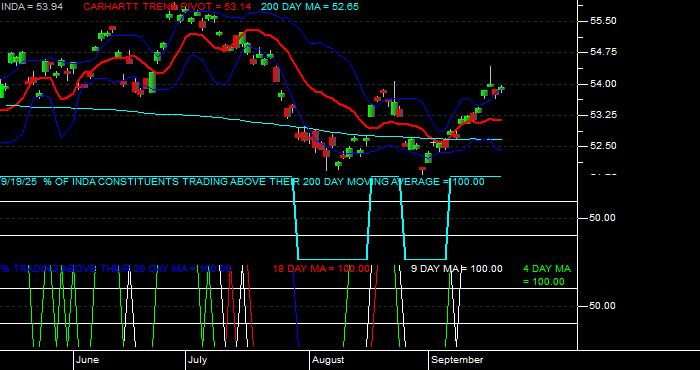This screenshot has width=700, height=370.
Task: Click the % TRADING ABOVE THEIR 30 DAY MA label
Action: click(x=116, y=269)
